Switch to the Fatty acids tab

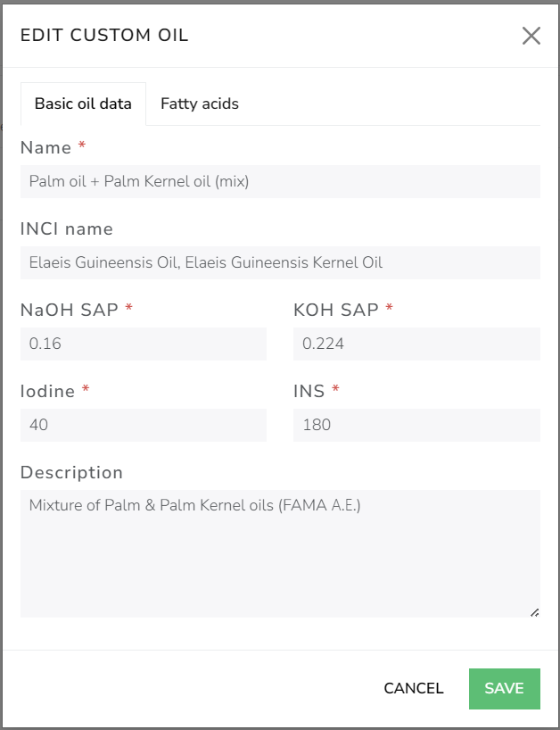200,104
